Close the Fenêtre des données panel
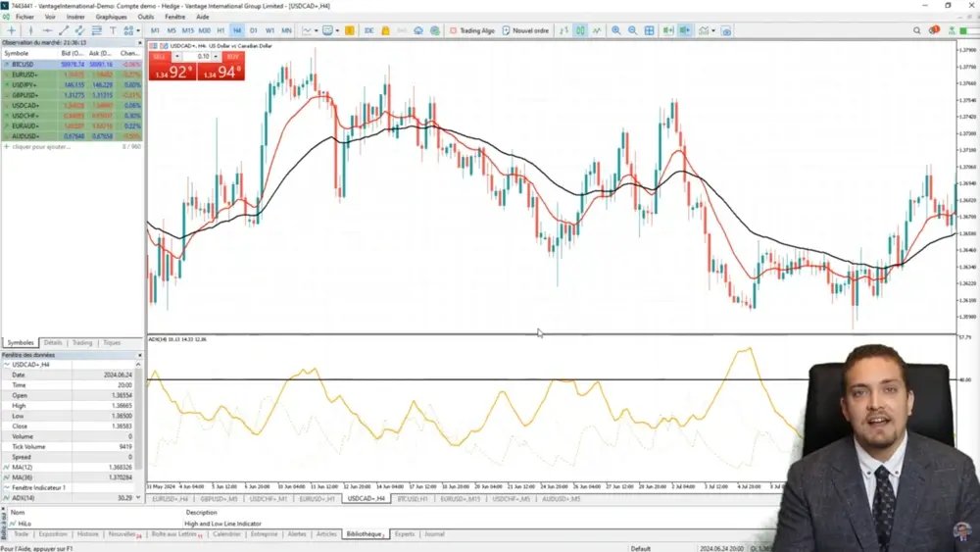980x552 pixels. point(140,355)
